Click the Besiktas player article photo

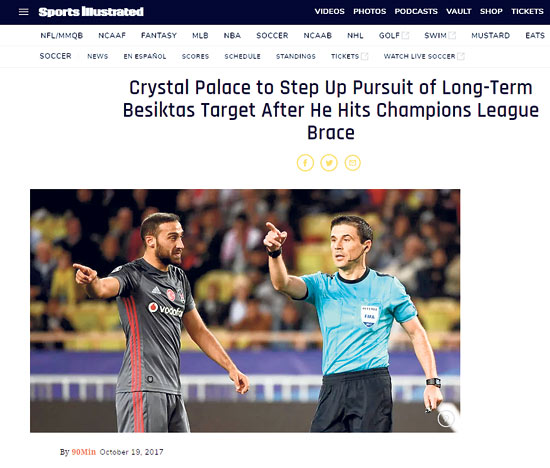(245, 310)
